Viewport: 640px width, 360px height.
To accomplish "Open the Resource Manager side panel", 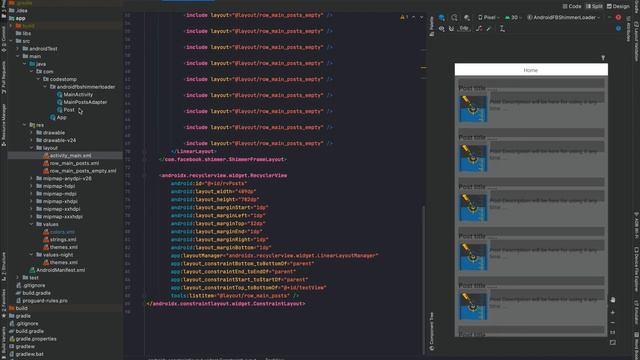I will click(x=4, y=124).
